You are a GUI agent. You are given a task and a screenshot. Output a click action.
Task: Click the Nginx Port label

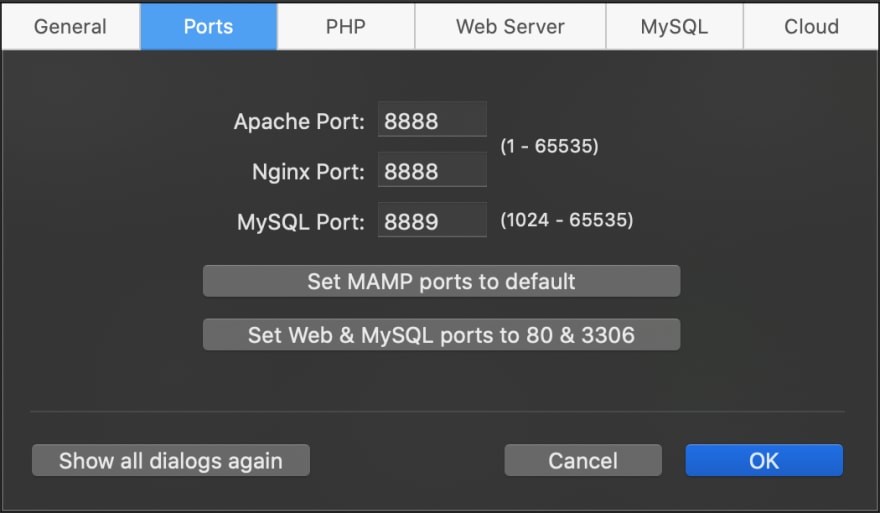click(308, 172)
